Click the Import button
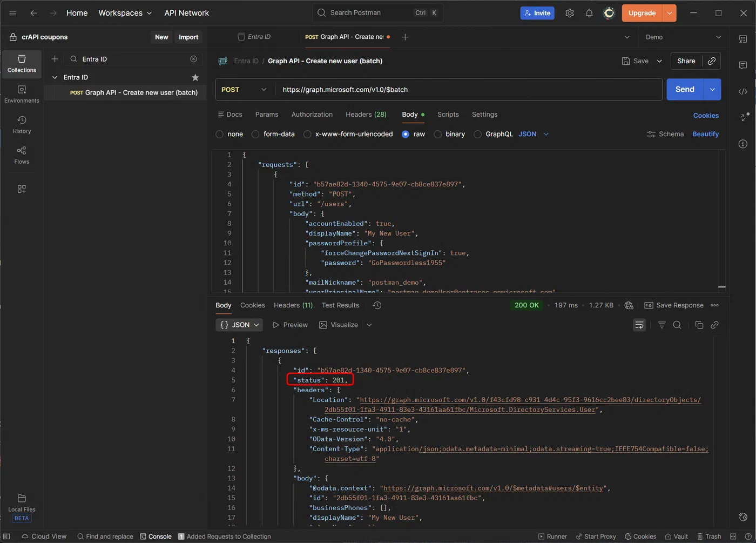 188,37
